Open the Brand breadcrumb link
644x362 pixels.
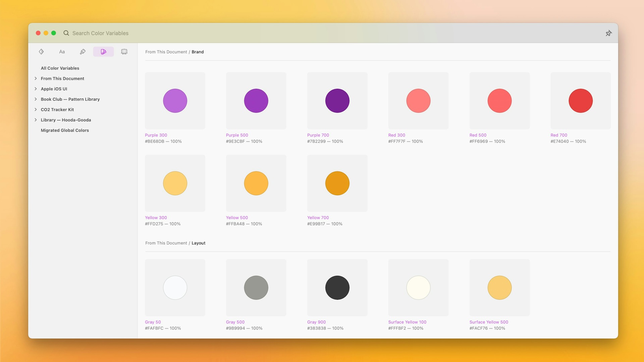[x=198, y=52]
